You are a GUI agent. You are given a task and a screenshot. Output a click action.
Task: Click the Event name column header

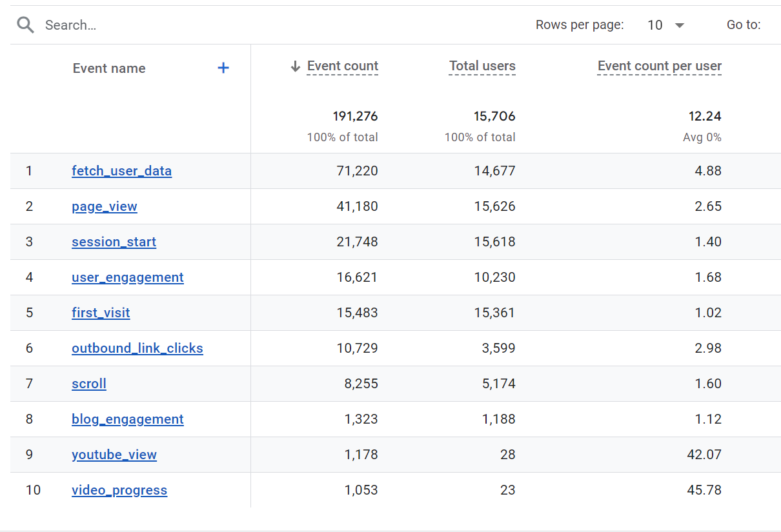tap(109, 68)
